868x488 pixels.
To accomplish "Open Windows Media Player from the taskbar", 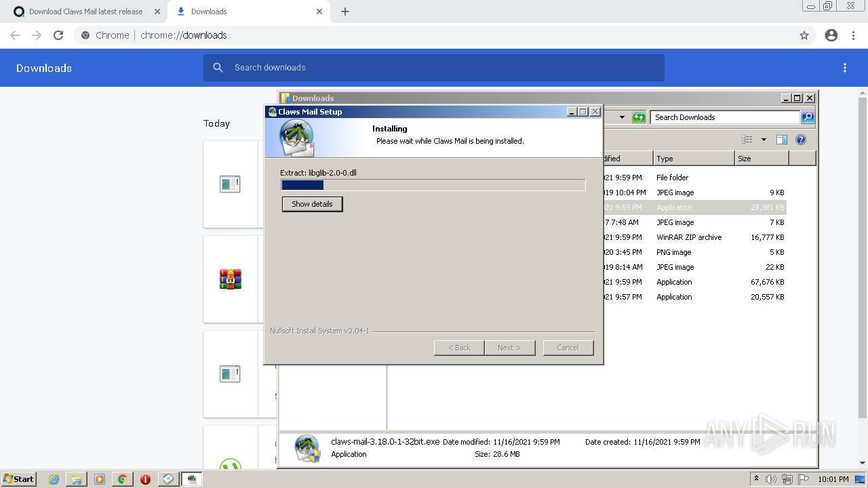I will 100,479.
